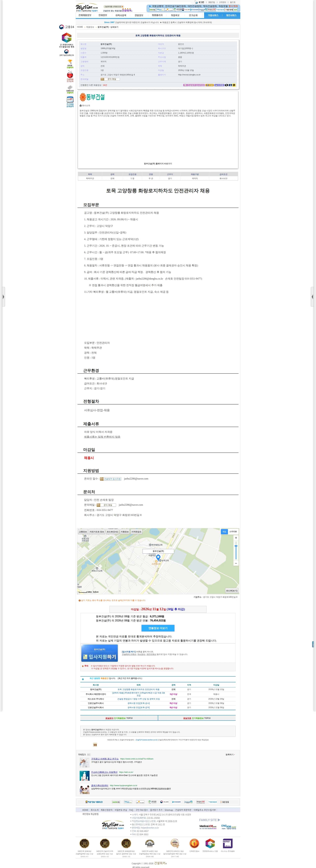Toggle 자전거도로 정보 map overlay
The width and height of the screenshot is (316, 868).
coord(97,532)
